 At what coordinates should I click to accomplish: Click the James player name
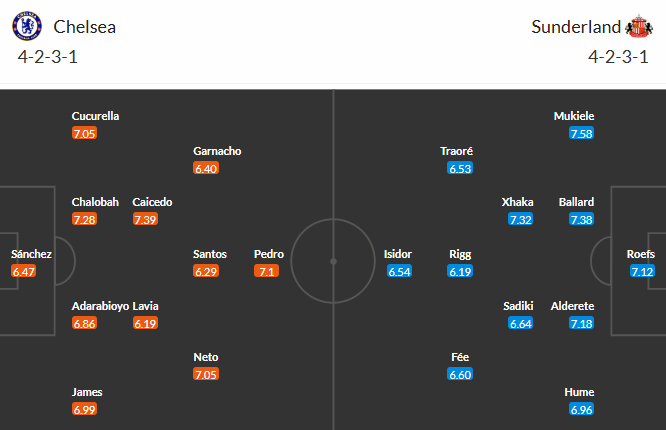coord(87,392)
